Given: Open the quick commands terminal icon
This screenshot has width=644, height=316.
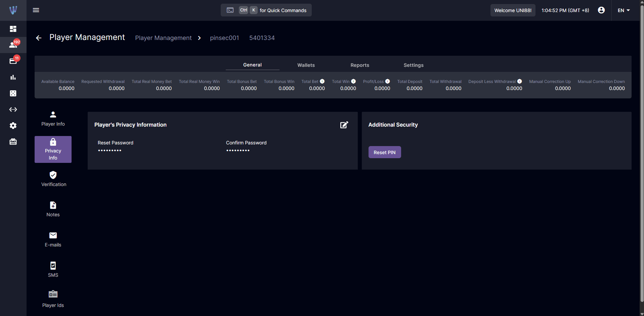Looking at the screenshot, I should tap(230, 10).
